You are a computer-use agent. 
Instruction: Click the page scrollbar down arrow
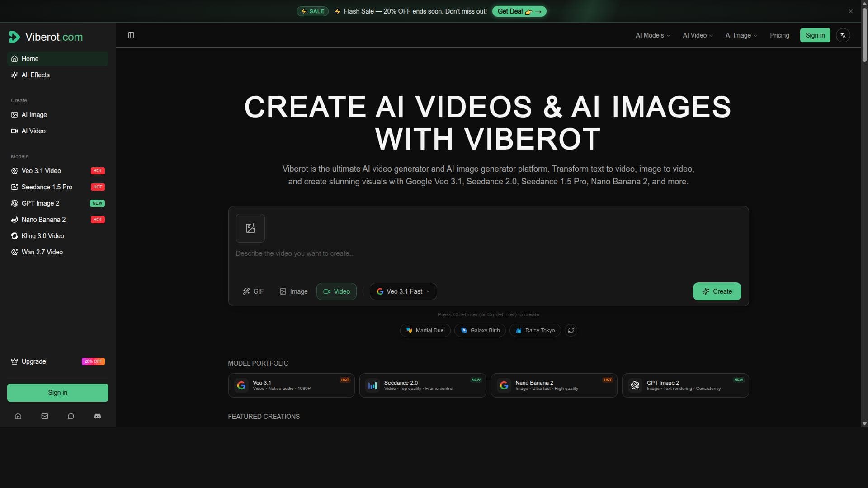point(864,424)
